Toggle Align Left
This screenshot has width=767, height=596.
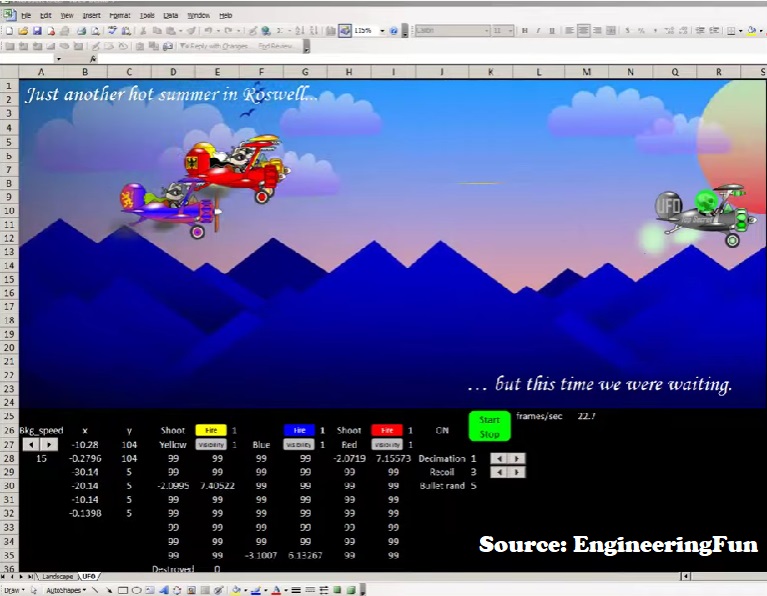coord(569,31)
